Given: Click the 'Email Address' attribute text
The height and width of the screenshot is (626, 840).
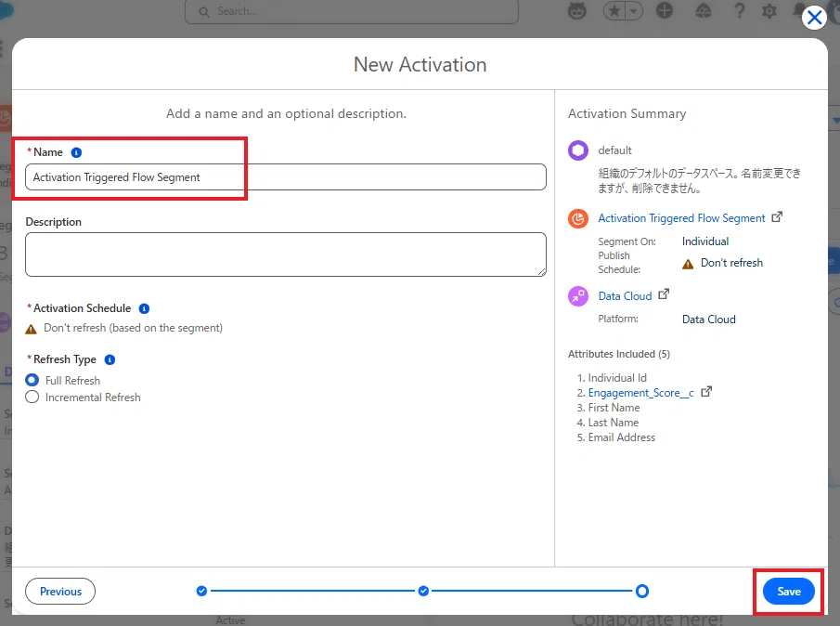Looking at the screenshot, I should click(x=622, y=437).
